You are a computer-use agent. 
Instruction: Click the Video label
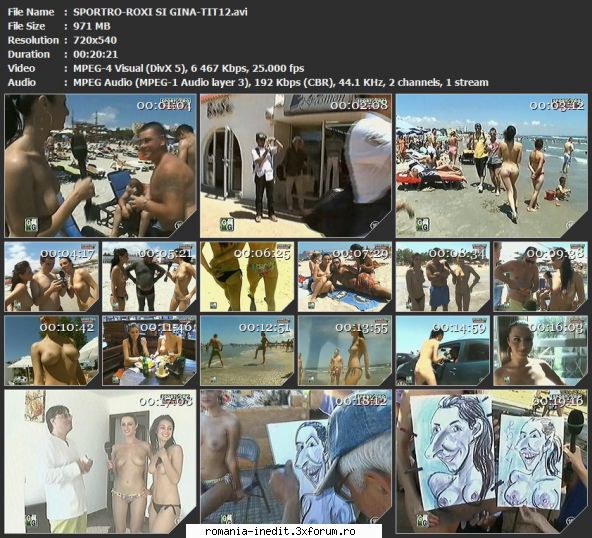[x=22, y=68]
